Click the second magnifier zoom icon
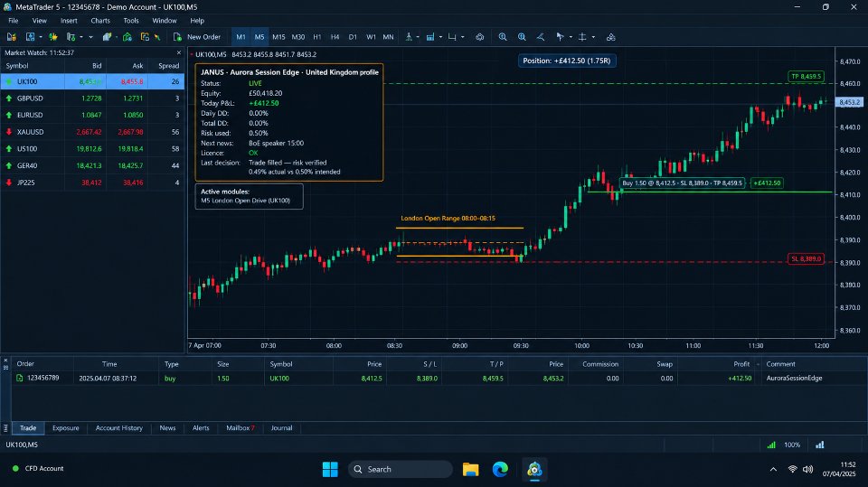Viewport: 868px width, 487px height. click(x=522, y=37)
